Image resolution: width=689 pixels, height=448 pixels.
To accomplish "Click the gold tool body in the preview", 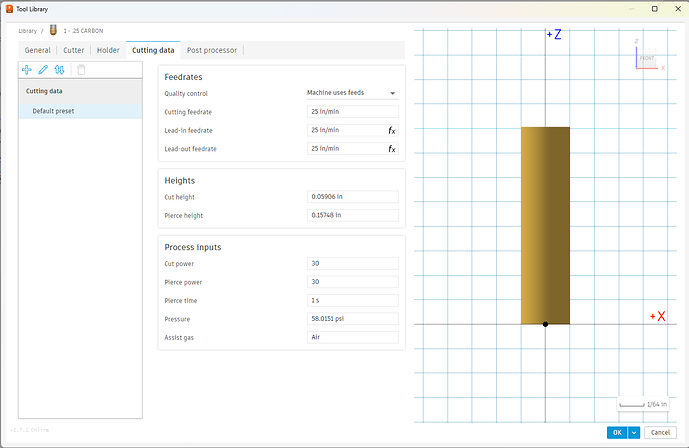I will 545,226.
